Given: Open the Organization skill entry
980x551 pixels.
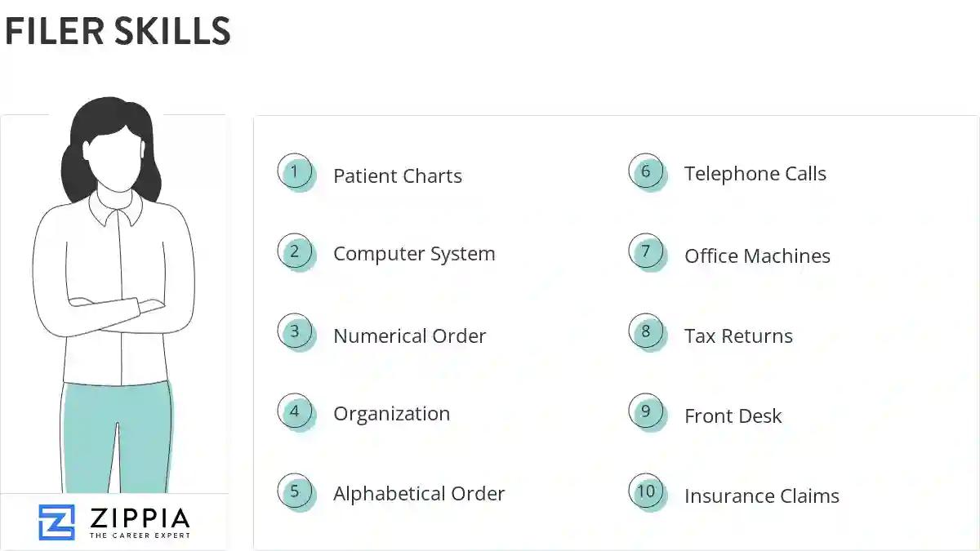Looking at the screenshot, I should click(x=391, y=414).
